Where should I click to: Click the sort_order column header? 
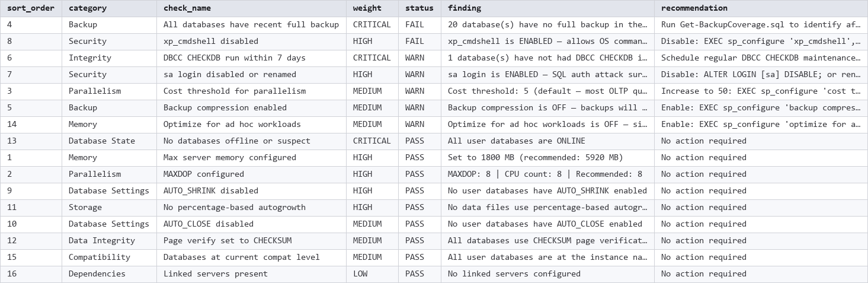(31, 8)
